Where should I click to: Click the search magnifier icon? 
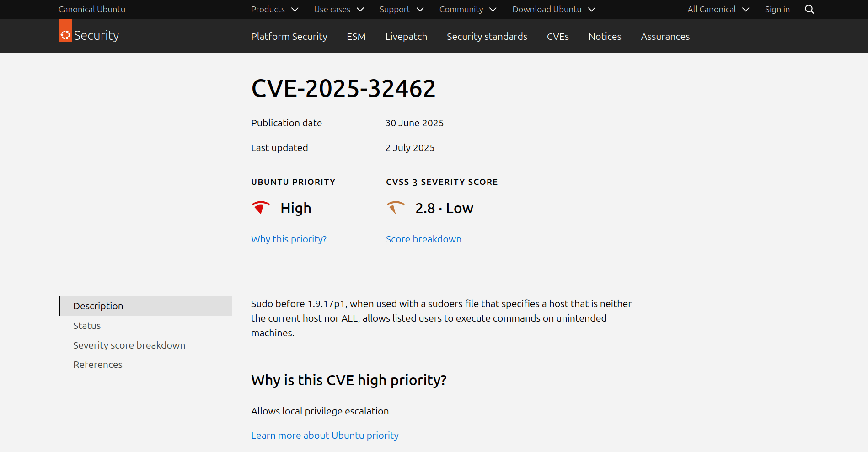click(x=809, y=10)
